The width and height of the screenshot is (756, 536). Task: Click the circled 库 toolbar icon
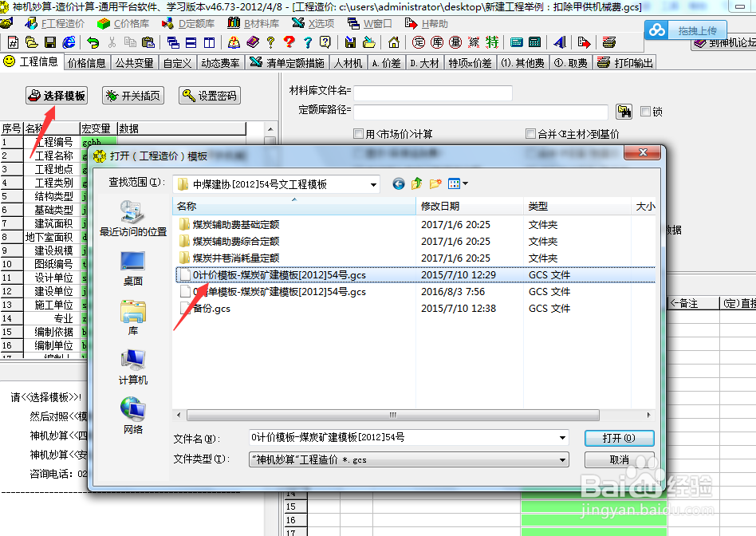[437, 42]
